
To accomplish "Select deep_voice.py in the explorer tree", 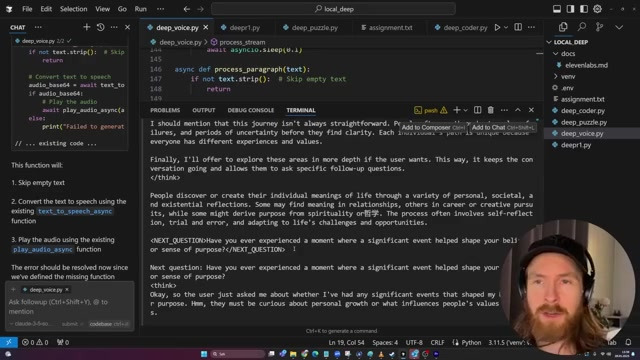I will tap(582, 133).
